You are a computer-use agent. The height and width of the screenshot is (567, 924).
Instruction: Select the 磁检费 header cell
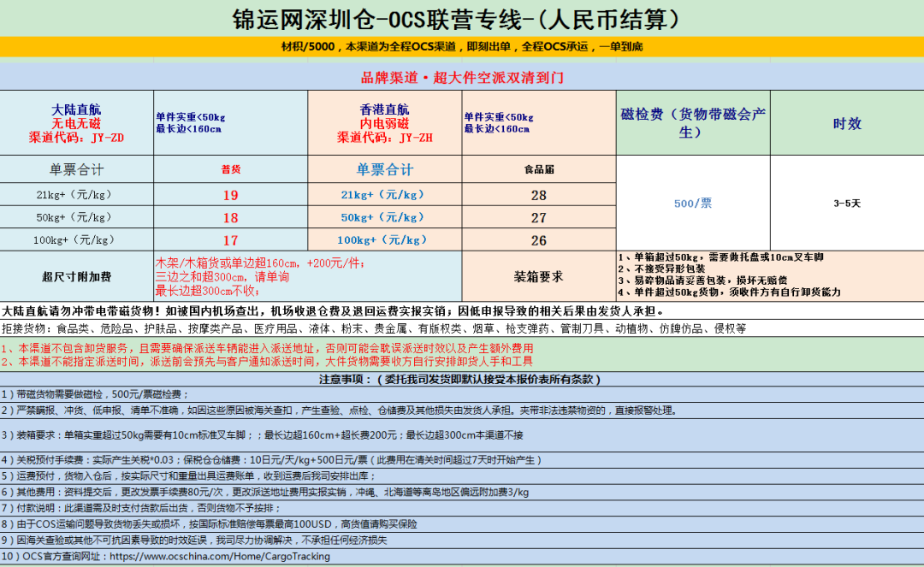(692, 123)
